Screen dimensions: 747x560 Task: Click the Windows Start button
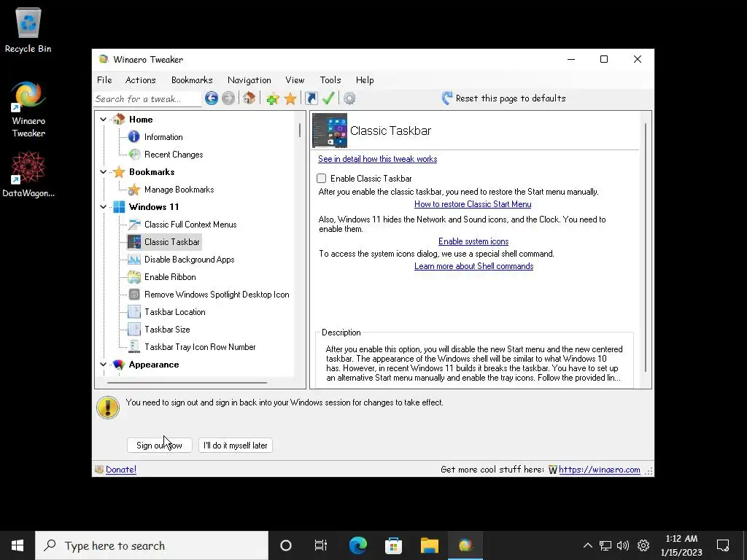point(18,545)
